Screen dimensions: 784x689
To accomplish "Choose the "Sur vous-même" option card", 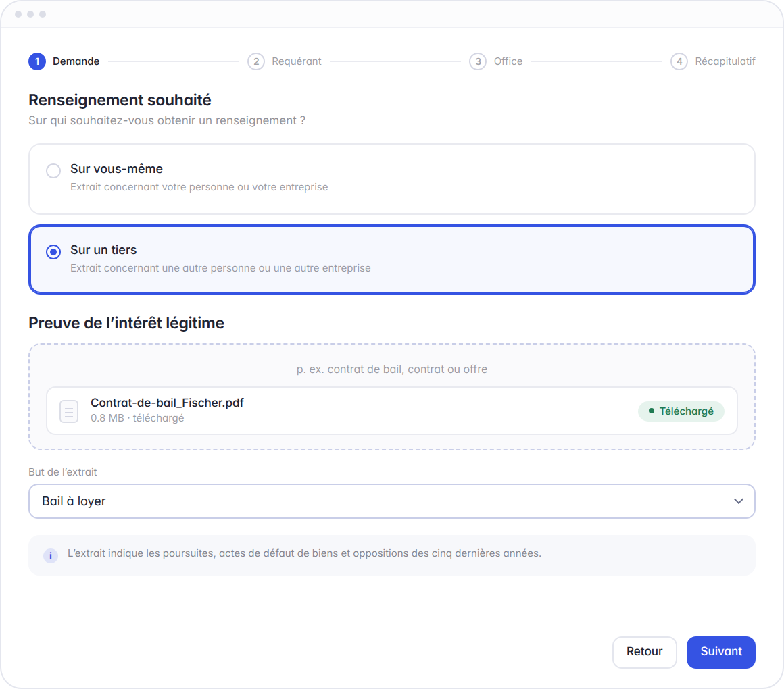I will point(392,179).
